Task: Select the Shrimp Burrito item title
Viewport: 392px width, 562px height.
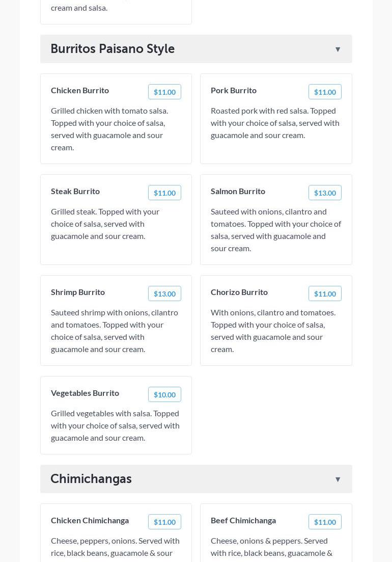Action: click(78, 292)
